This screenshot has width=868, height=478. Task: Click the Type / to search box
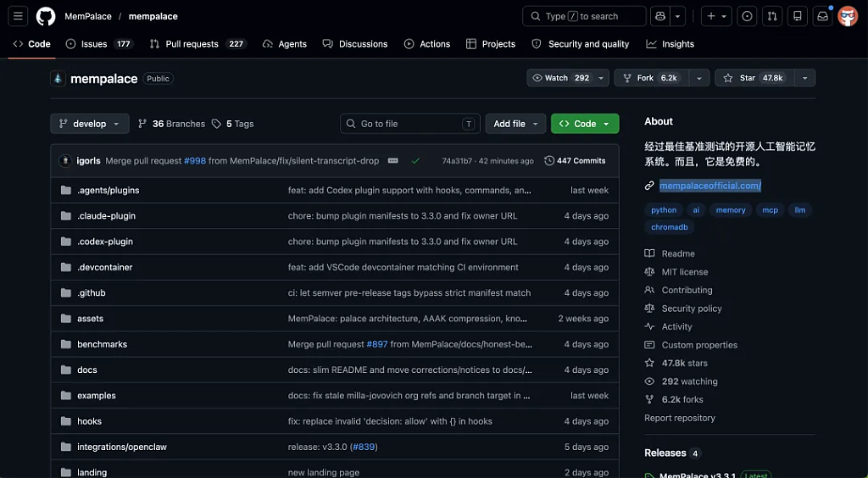pyautogui.click(x=584, y=17)
